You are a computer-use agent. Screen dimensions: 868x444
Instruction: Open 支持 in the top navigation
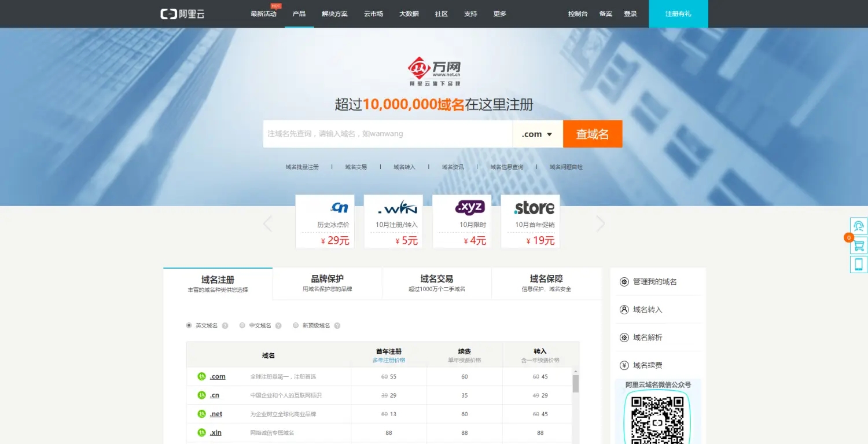[x=471, y=14]
